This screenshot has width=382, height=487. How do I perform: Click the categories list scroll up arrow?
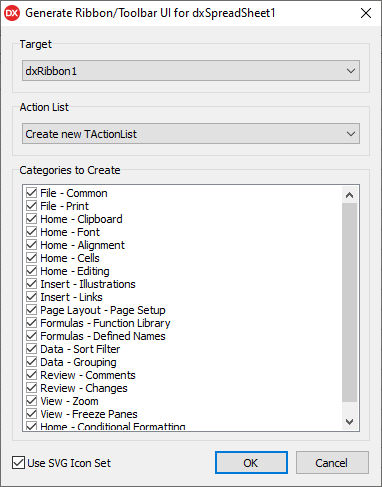(x=349, y=195)
